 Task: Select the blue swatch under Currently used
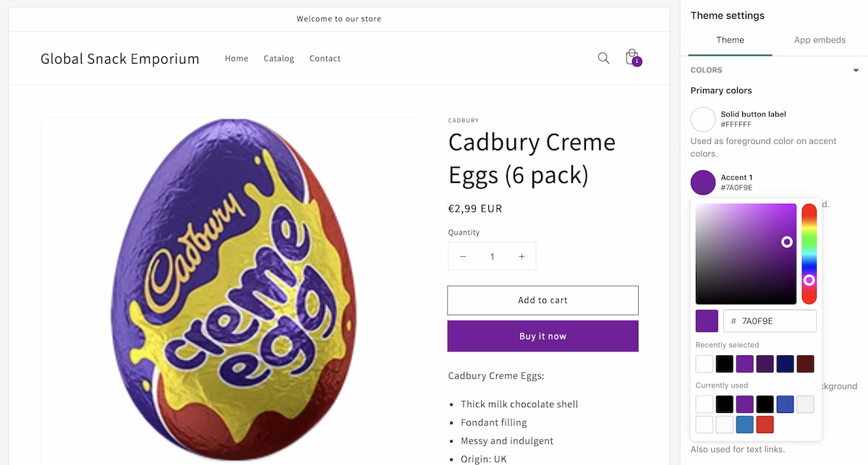pyautogui.click(x=785, y=404)
